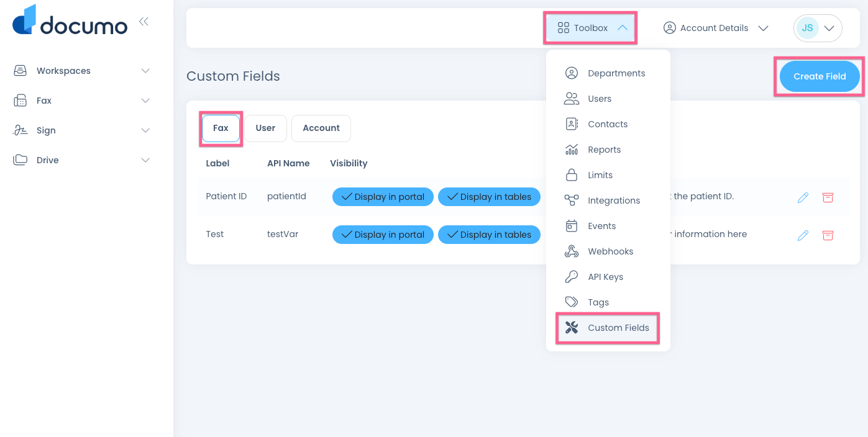Click the edit pencil for Patient ID
Viewport: 868px width, 437px height.
pyautogui.click(x=803, y=197)
